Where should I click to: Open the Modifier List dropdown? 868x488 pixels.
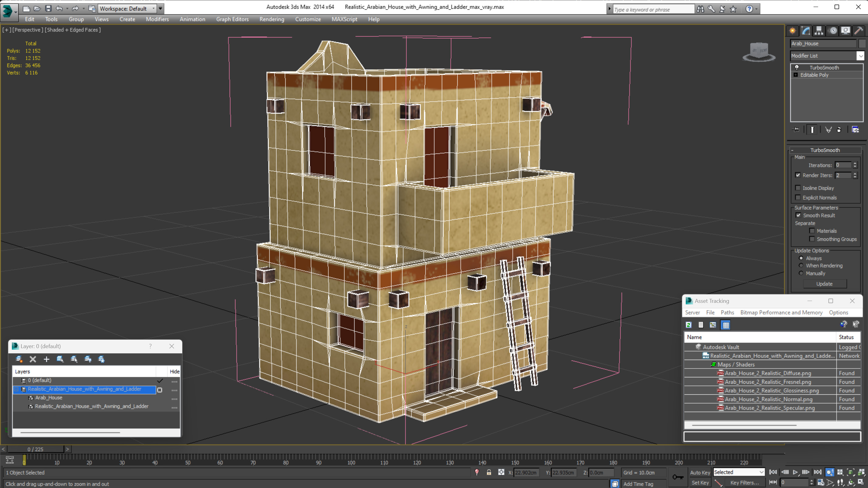861,56
